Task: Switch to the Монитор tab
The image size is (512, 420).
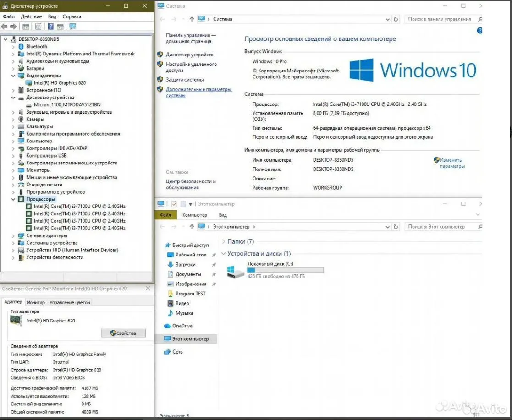Action: point(36,302)
